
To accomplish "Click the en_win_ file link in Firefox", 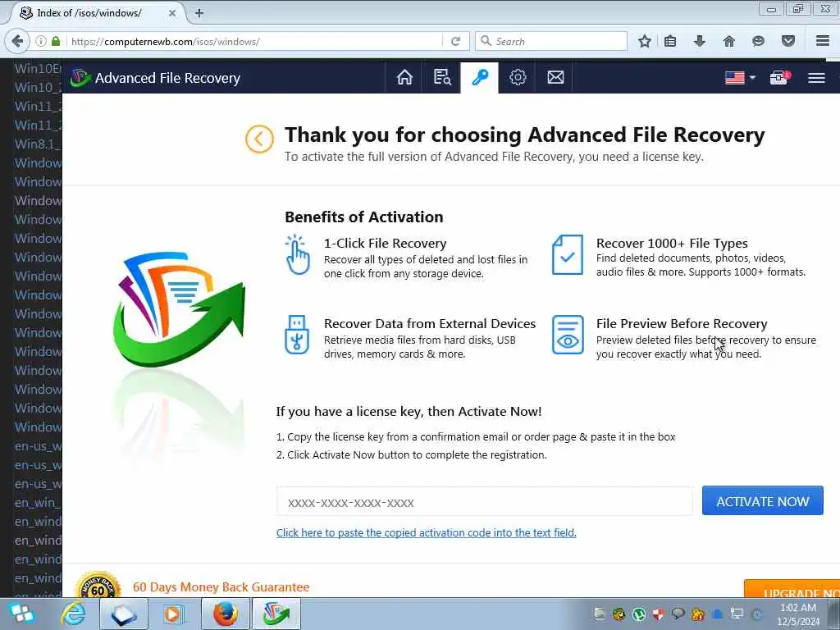I will 38,503.
